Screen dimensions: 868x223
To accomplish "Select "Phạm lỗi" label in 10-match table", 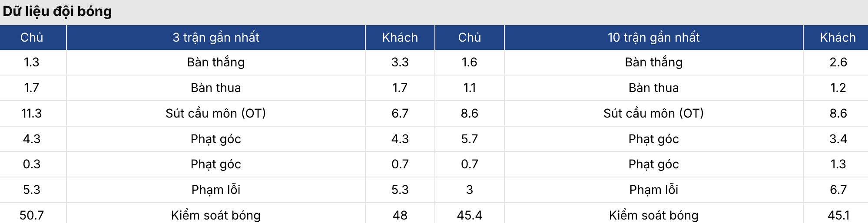I will click(653, 190).
